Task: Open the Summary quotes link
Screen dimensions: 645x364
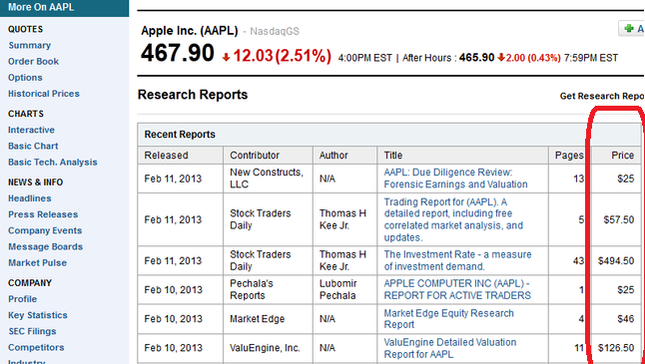Action: pyautogui.click(x=30, y=45)
